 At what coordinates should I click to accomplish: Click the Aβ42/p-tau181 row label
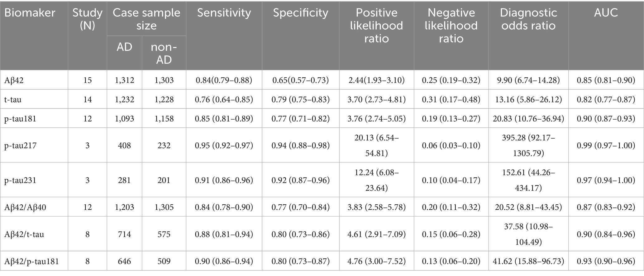[31, 261]
